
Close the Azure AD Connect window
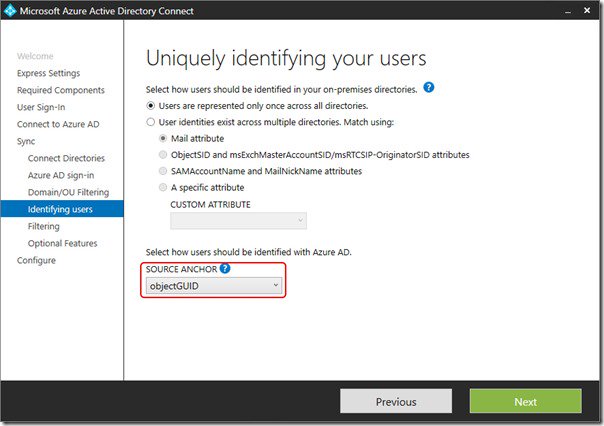587,10
